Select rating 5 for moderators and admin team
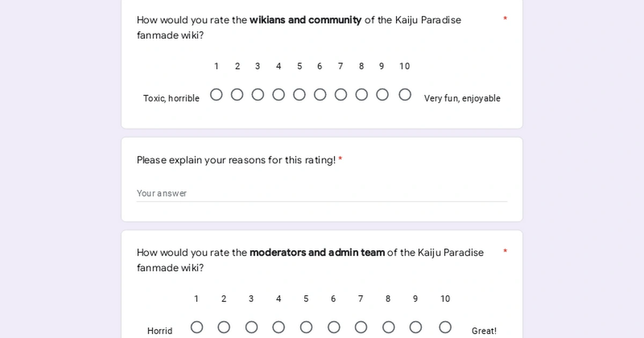This screenshot has width=644, height=338. coord(306,327)
